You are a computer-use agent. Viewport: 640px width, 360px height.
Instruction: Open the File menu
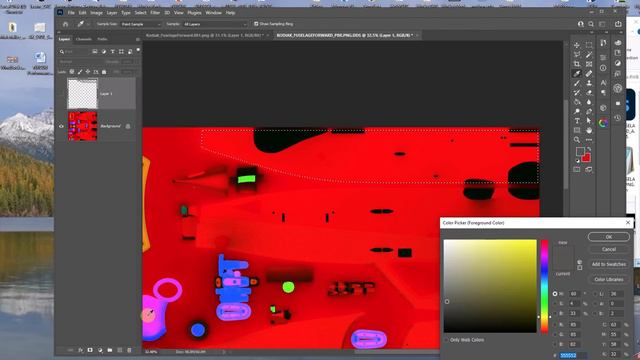click(71, 13)
